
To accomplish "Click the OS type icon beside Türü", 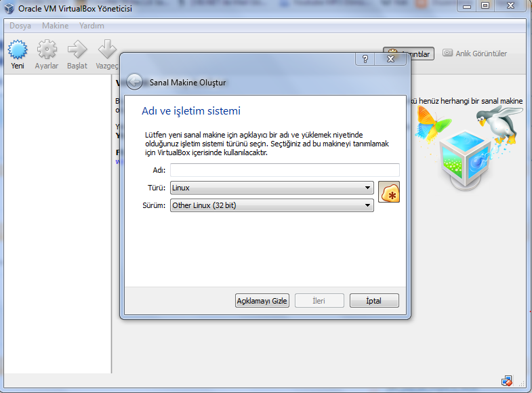I will tap(389, 192).
